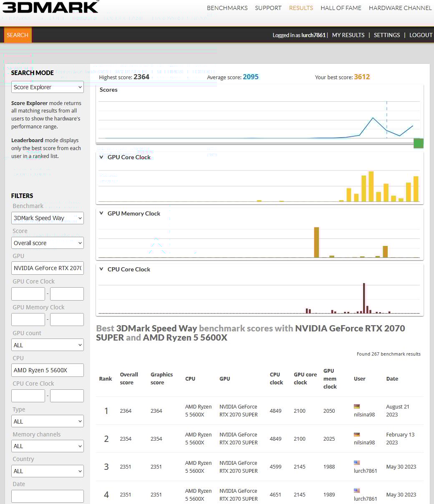Screen dimensions: 434x504
Task: Open the Benchmarks menu
Action: [227, 8]
